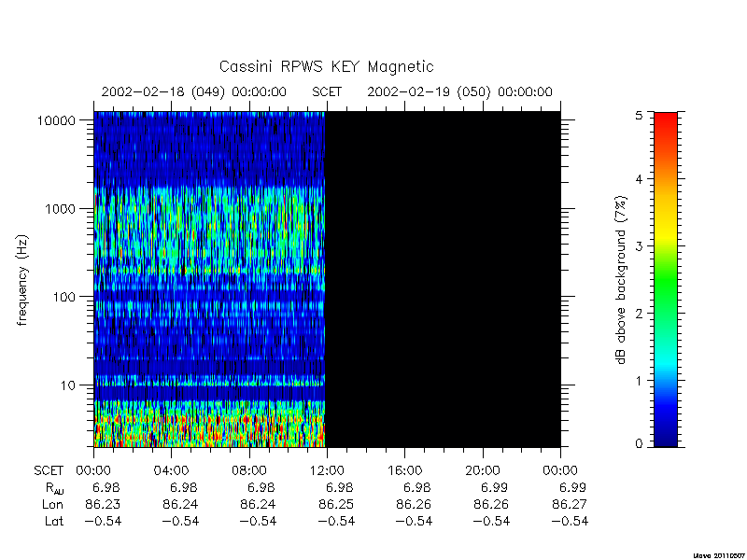The height and width of the screenshot is (560, 747).
Task: Click the black data gap after 12:00
Action: pos(443,279)
